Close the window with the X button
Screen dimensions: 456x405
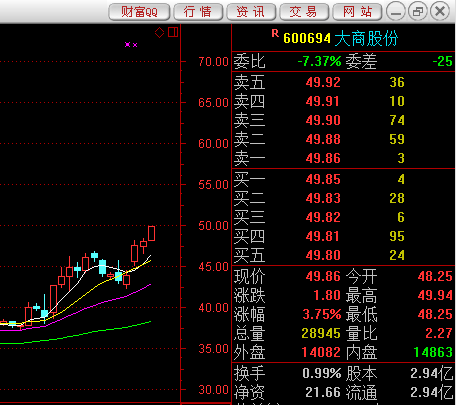[440, 12]
